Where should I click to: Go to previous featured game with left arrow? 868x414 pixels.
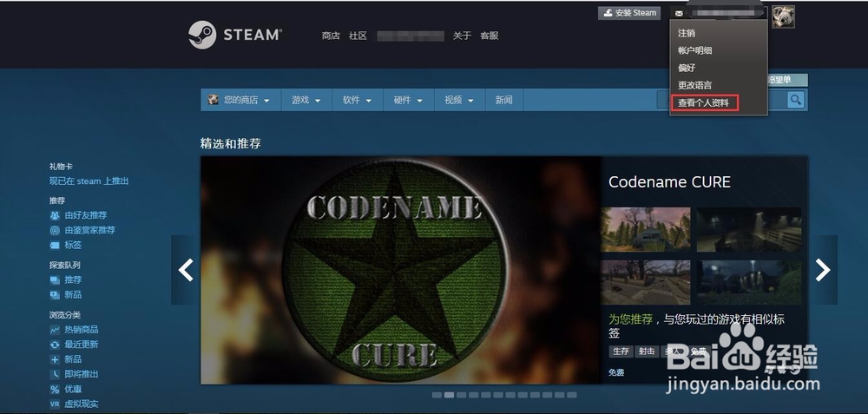(x=186, y=270)
